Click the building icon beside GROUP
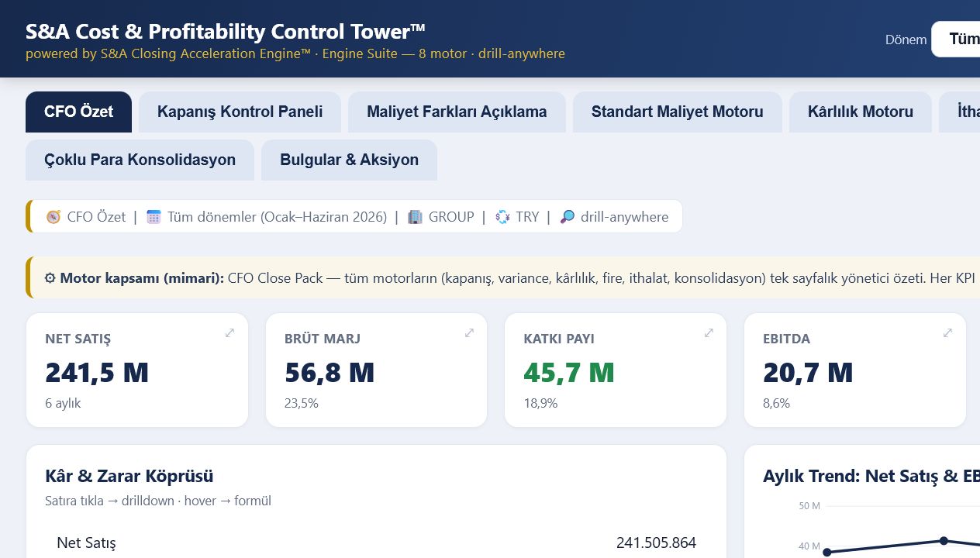Screen dimensions: 980x558 [x=415, y=217]
